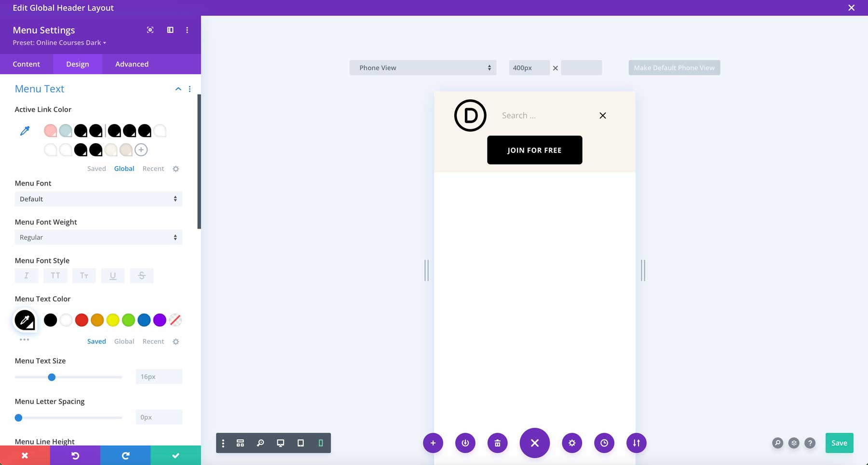The height and width of the screenshot is (465, 868).
Task: Click the JOIN FOR FREE button
Action: coord(534,150)
